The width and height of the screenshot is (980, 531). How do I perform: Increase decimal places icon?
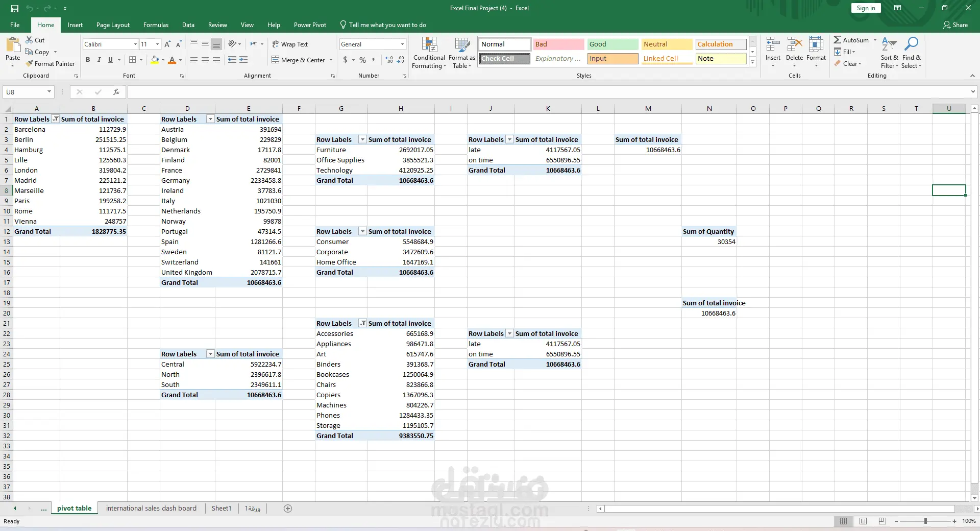tap(389, 60)
